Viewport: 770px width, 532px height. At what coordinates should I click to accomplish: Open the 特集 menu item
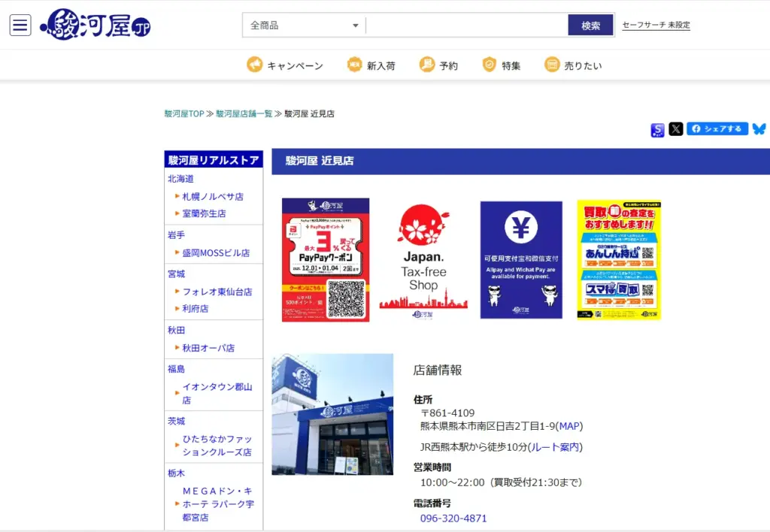(502, 65)
